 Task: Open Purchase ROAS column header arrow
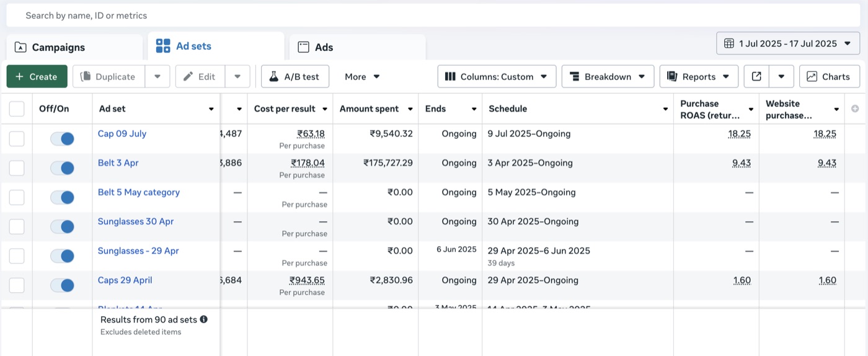click(751, 109)
